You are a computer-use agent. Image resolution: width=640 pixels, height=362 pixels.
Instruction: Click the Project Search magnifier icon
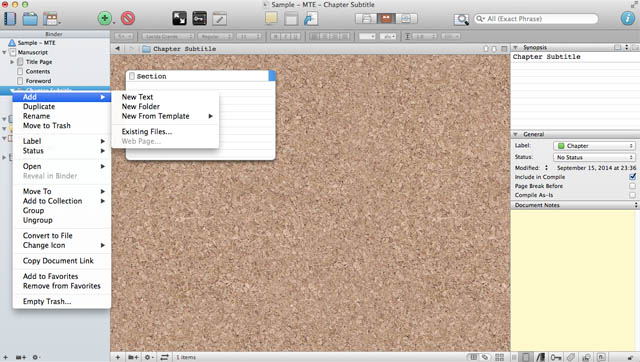[461, 19]
